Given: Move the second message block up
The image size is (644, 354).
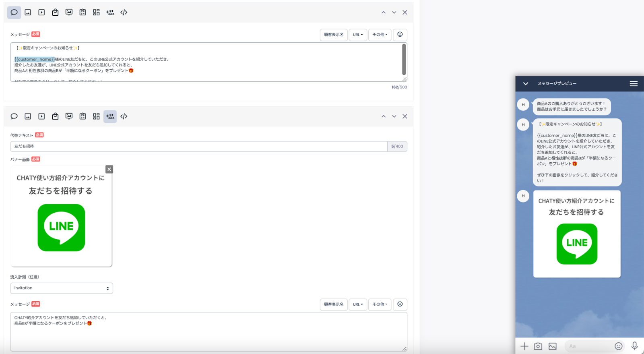Looking at the screenshot, I should [x=384, y=116].
